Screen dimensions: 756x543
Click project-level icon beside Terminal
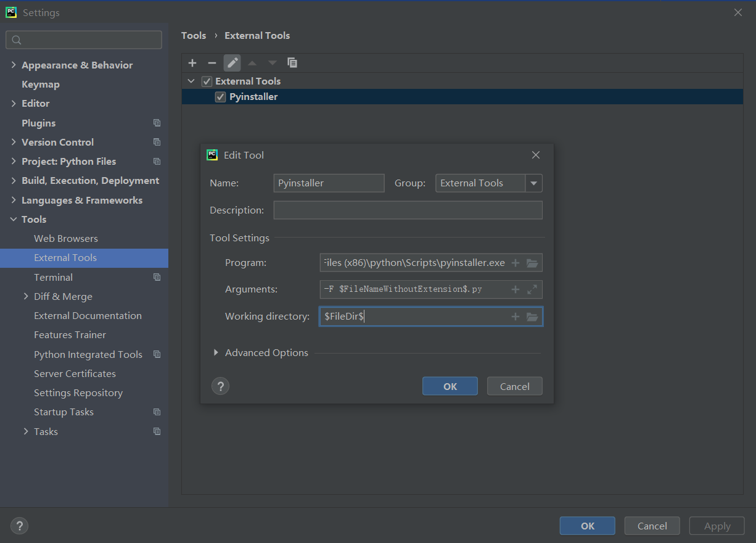157,277
